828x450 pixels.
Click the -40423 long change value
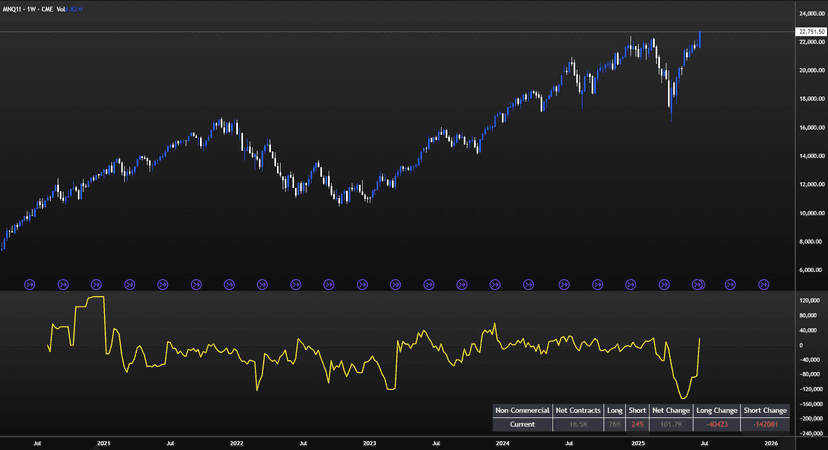pos(717,424)
